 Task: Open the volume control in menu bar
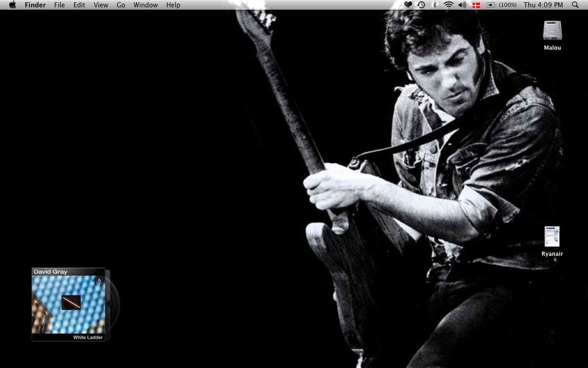click(x=462, y=5)
